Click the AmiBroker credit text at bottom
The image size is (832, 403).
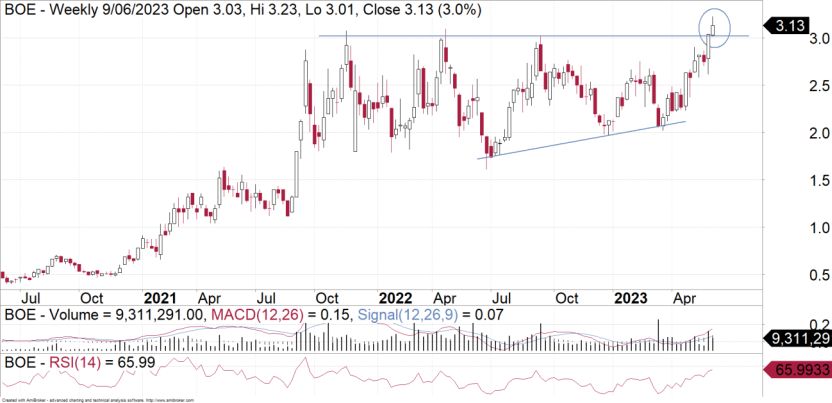(x=98, y=400)
